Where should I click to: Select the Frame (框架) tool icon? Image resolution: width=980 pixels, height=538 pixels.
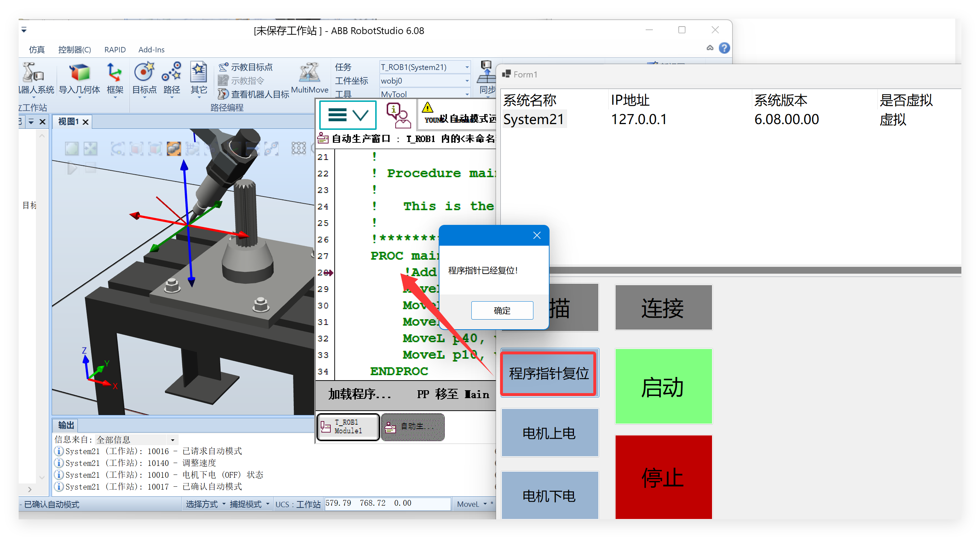(x=114, y=72)
